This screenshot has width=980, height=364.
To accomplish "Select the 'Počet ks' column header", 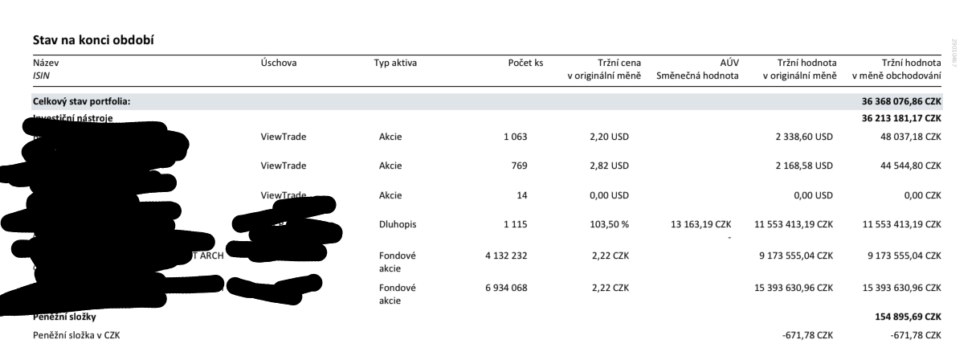I will [x=508, y=62].
